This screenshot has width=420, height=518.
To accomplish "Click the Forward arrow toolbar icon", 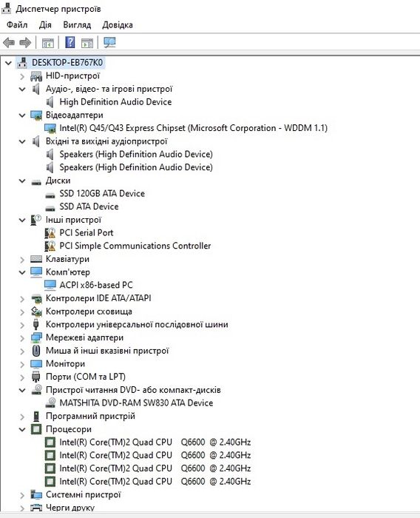I will tap(25, 43).
